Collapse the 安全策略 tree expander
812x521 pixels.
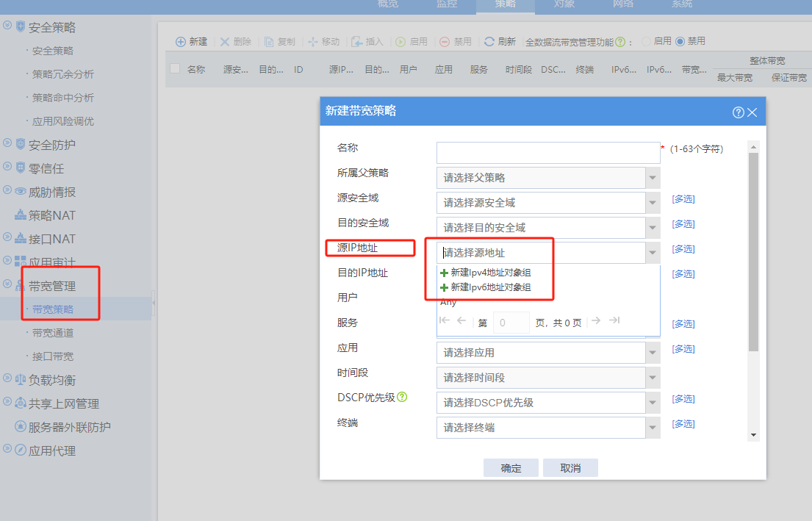(7, 25)
